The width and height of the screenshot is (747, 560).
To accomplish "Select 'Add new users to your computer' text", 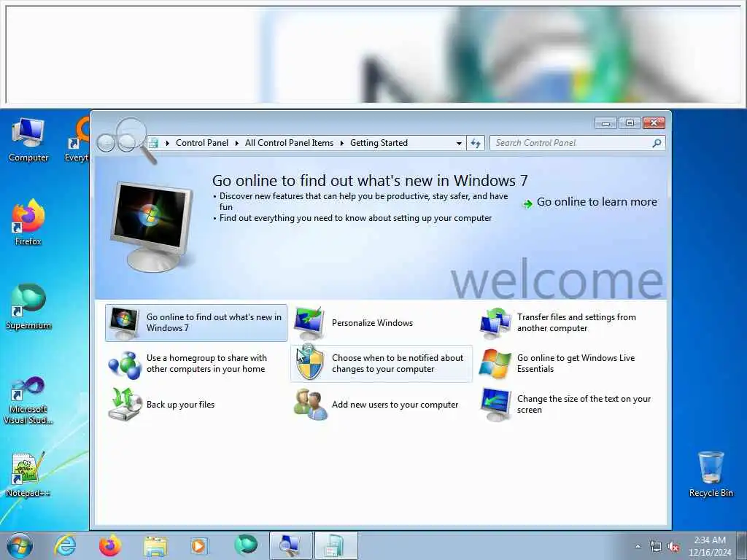I will (x=395, y=405).
